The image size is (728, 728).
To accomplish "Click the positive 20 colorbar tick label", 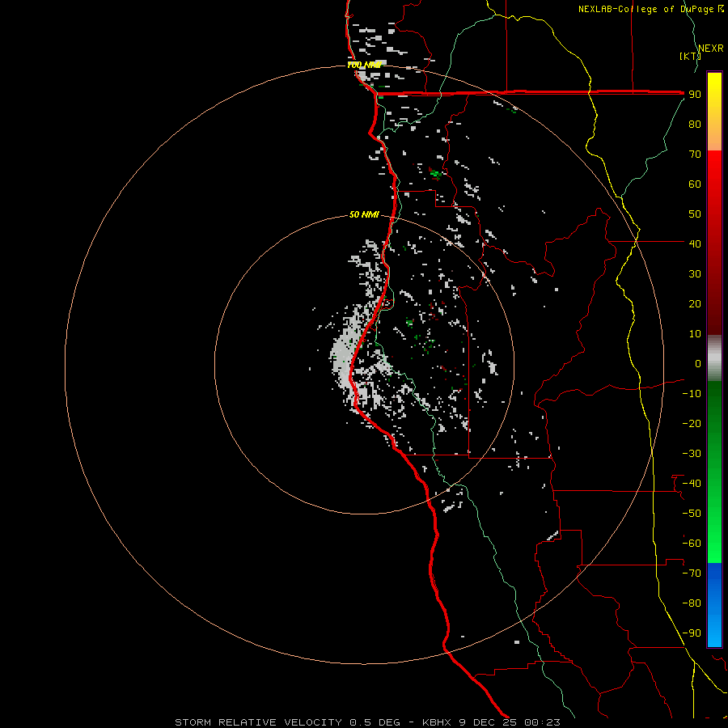I will [695, 304].
